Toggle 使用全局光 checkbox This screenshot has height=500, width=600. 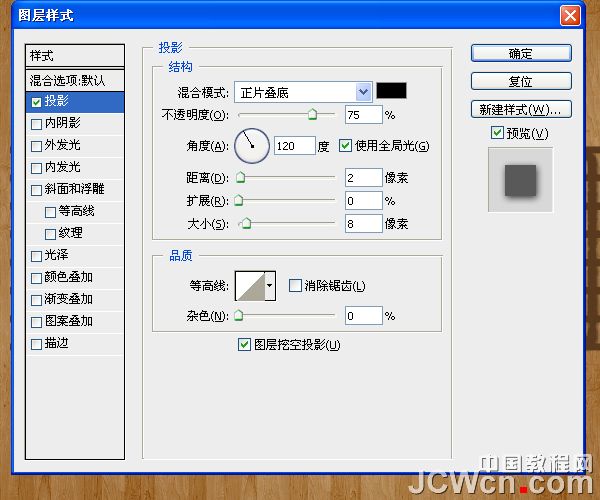(346, 146)
